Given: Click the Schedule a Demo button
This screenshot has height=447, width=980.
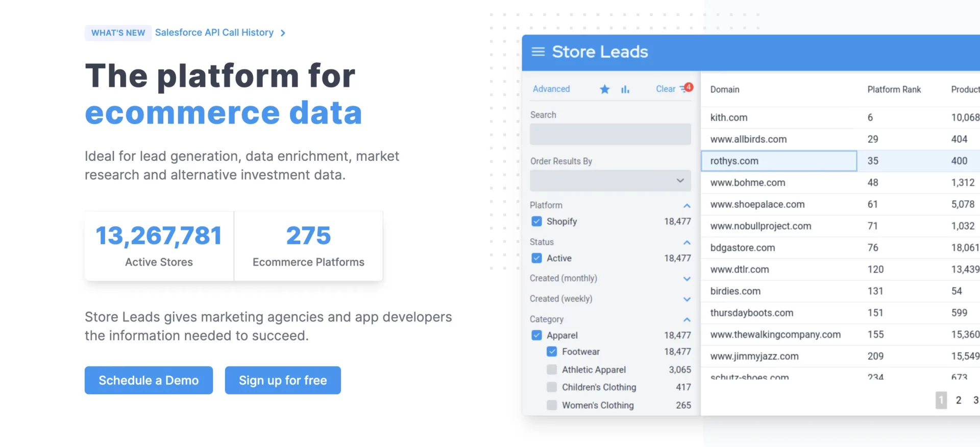Looking at the screenshot, I should click(149, 380).
